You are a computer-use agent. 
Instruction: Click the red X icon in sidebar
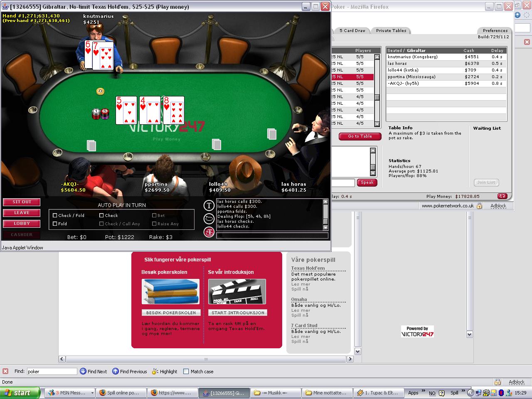coord(527,42)
